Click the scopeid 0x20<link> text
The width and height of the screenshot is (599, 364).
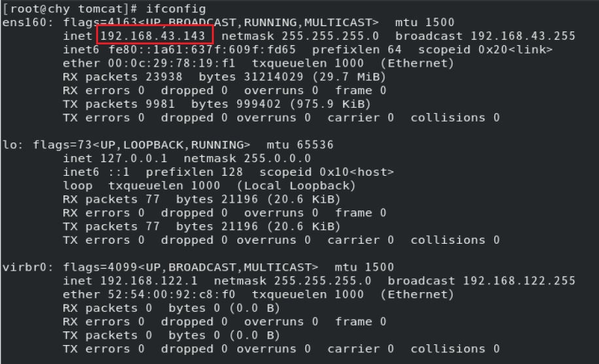485,50
